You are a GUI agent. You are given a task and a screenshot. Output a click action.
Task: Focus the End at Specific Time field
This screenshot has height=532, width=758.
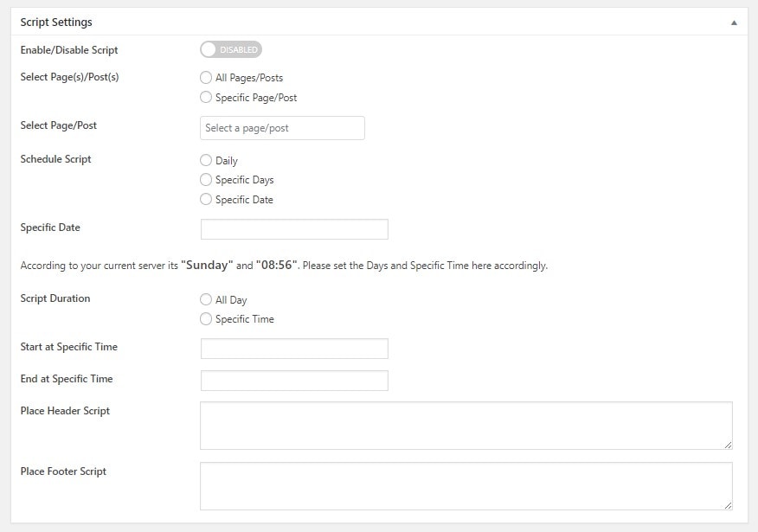(294, 381)
